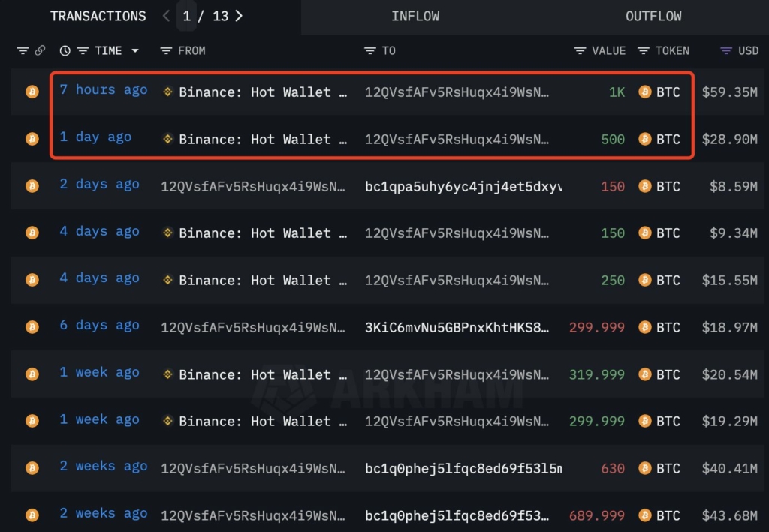Select the page number field showing 1
The width and height of the screenshot is (769, 532).
[x=186, y=17]
